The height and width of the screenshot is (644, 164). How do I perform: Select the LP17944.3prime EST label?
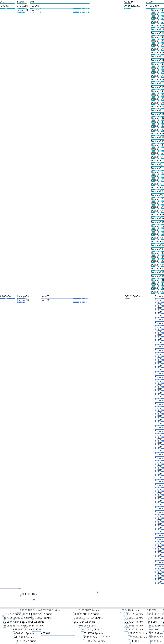click(138, 637)
